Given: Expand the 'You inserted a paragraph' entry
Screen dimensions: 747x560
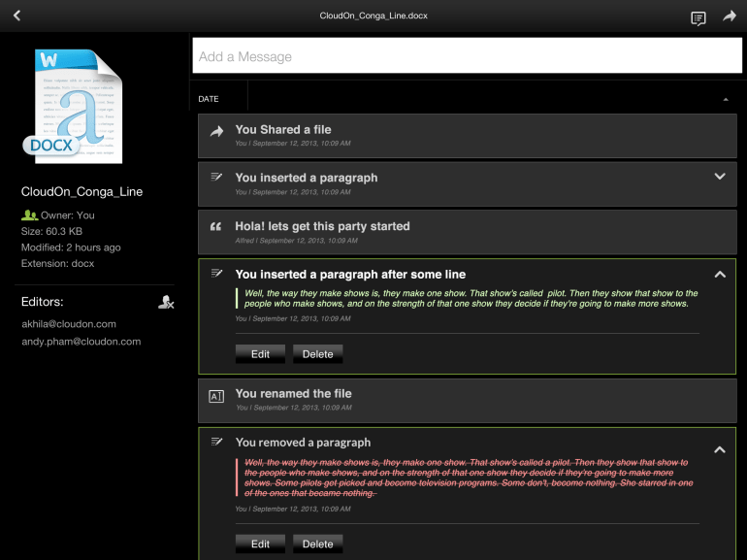Looking at the screenshot, I should [720, 177].
